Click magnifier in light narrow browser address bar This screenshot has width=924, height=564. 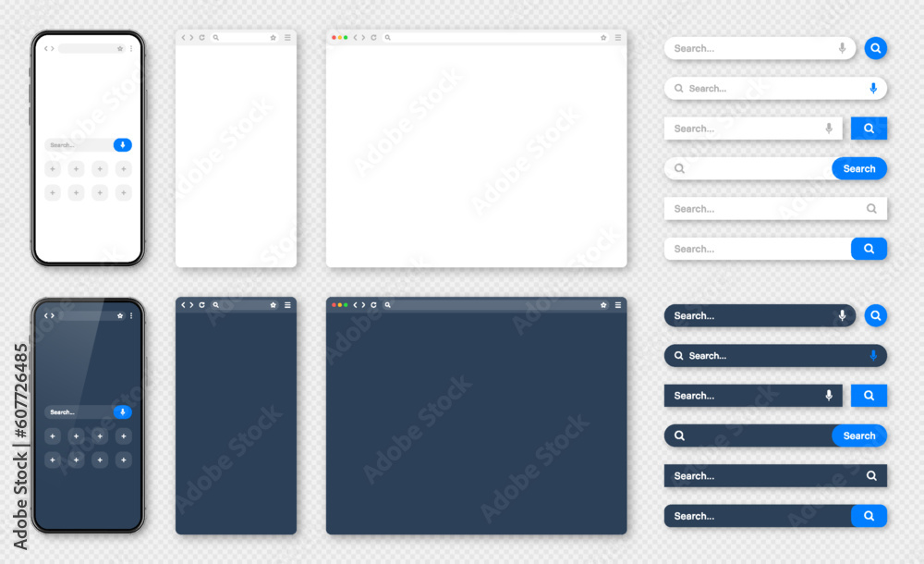215,37
